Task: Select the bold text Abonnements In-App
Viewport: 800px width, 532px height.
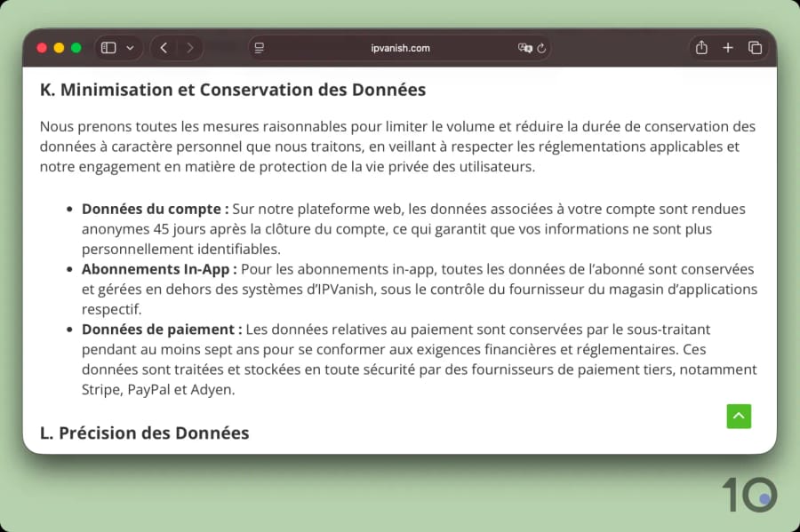Action: point(157,268)
